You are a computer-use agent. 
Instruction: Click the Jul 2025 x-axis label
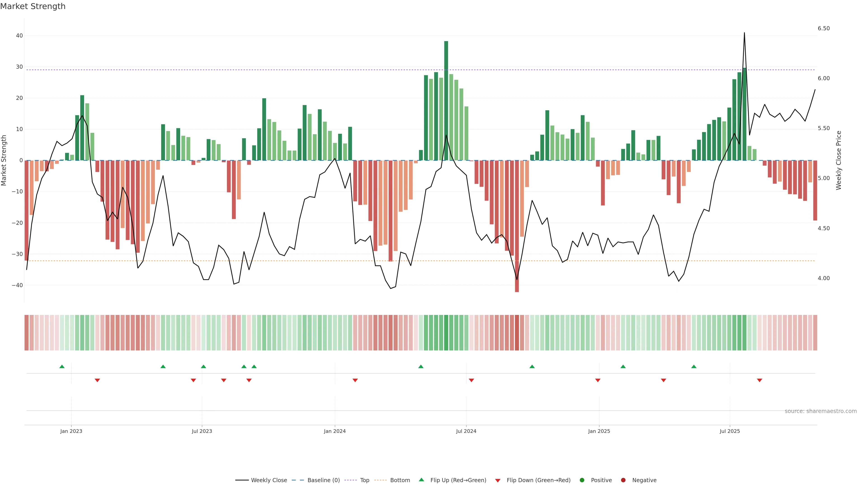tap(729, 431)
